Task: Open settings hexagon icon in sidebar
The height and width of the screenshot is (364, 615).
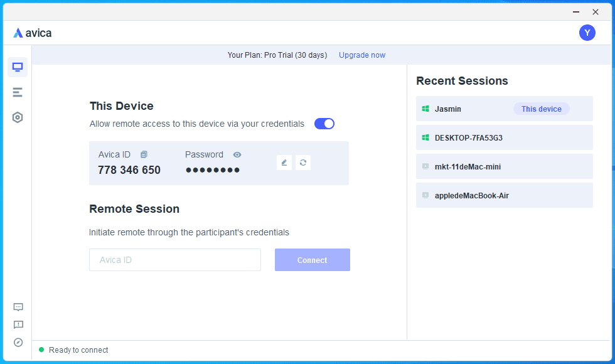Action: pyautogui.click(x=18, y=117)
